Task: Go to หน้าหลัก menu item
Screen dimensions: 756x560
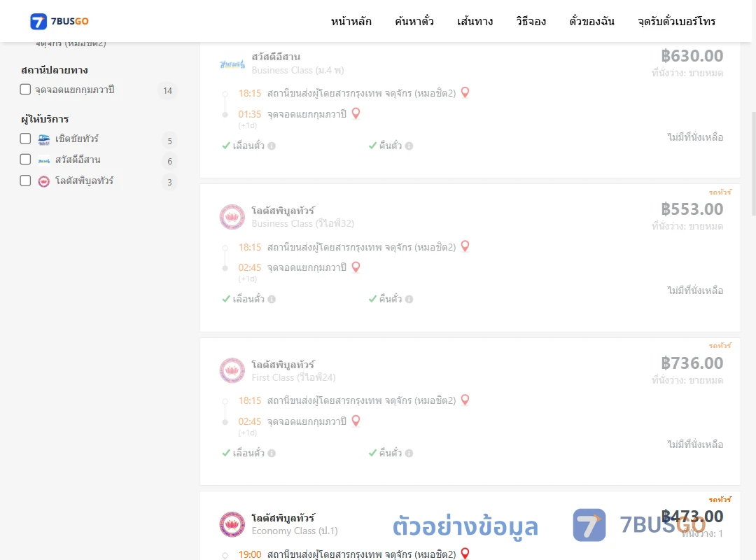Action: tap(351, 21)
